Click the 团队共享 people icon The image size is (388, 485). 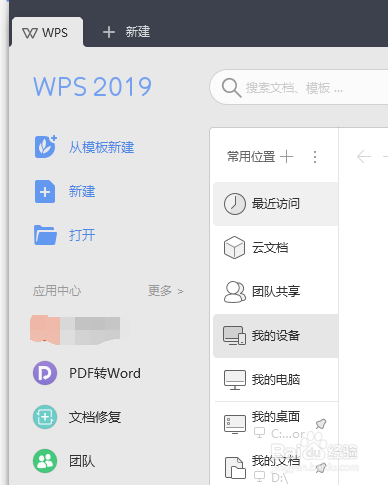pos(235,292)
